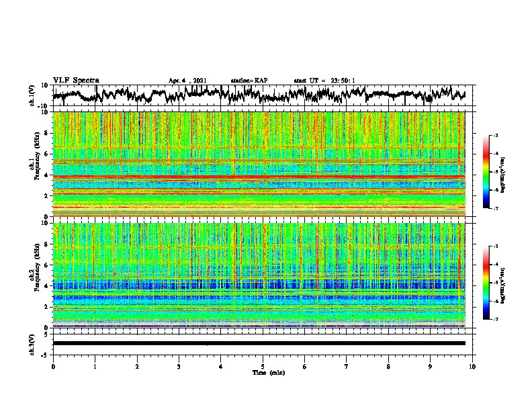Click the red band near 4 kHz in ch.1
The height and width of the screenshot is (411, 532).
pyautogui.click(x=259, y=177)
